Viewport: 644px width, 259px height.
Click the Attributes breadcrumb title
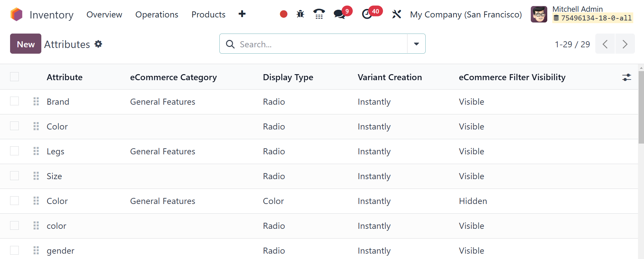[x=67, y=44]
